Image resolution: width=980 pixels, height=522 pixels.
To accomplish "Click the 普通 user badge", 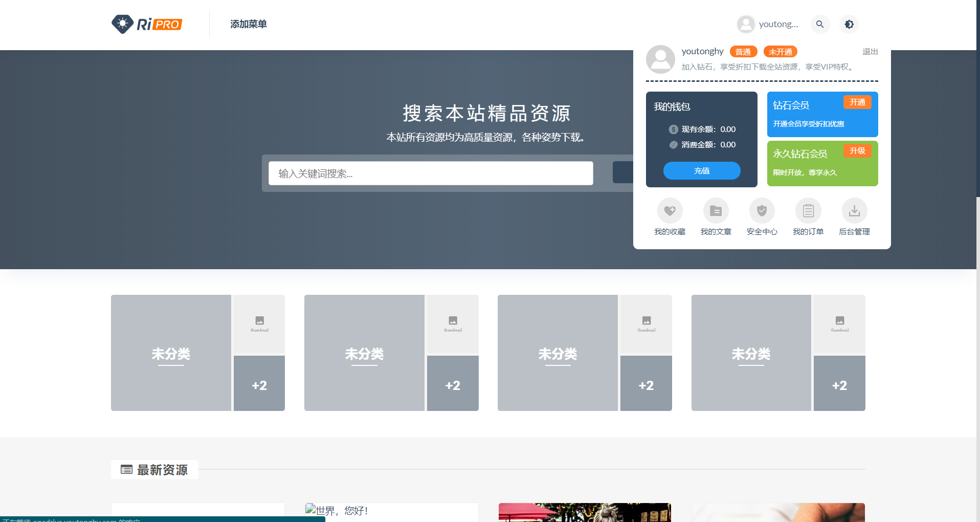I will coord(743,52).
